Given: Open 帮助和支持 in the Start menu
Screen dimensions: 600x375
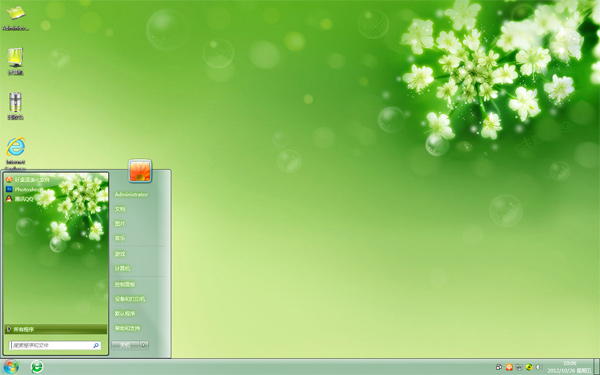Looking at the screenshot, I should tap(127, 328).
